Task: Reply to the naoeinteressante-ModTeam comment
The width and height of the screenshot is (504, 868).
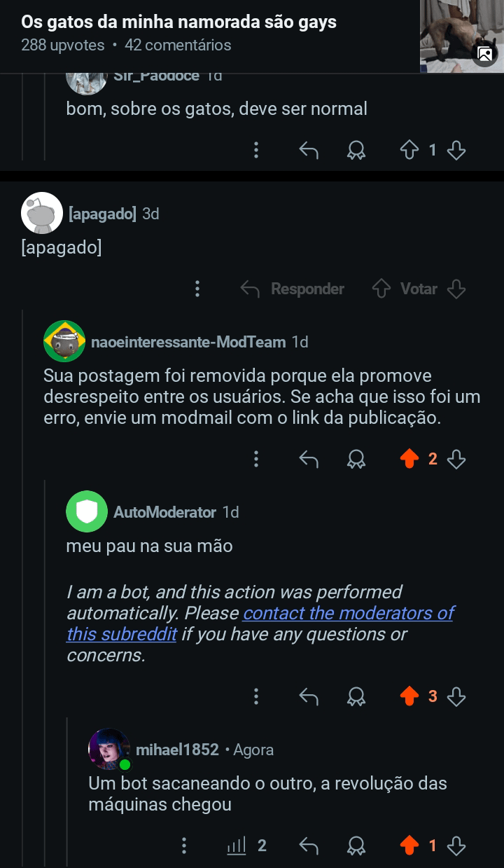Action: (309, 459)
